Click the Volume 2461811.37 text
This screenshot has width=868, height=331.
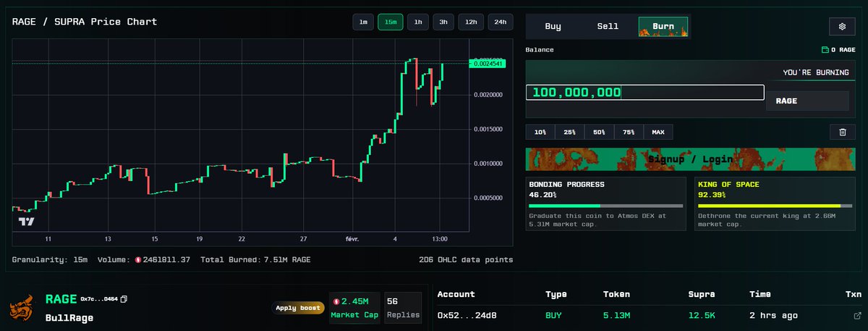click(x=142, y=259)
